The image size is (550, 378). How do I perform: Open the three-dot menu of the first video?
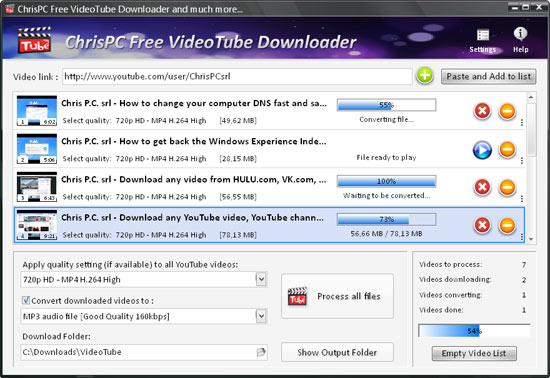tap(522, 122)
